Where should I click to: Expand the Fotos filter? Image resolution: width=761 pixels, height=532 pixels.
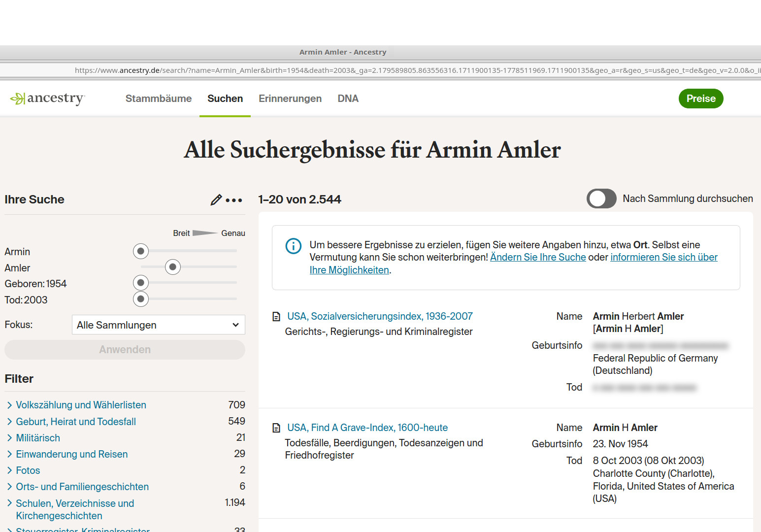[28, 470]
